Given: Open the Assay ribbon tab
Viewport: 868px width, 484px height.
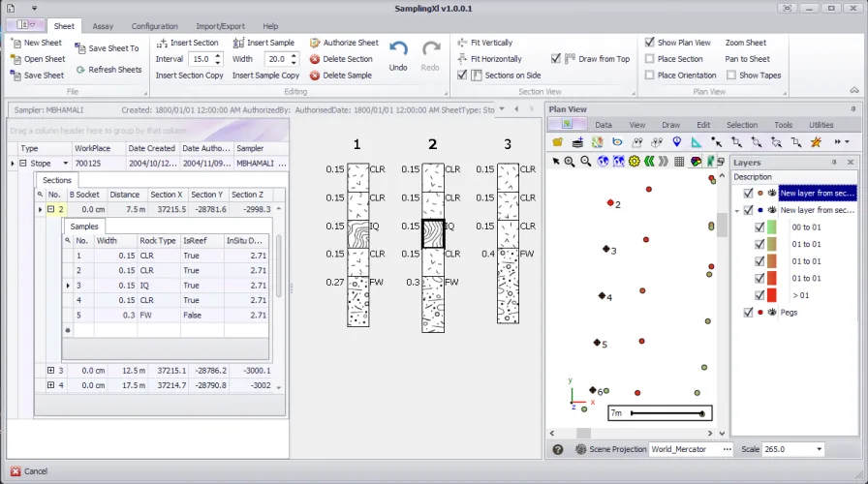Looking at the screenshot, I should pyautogui.click(x=103, y=26).
